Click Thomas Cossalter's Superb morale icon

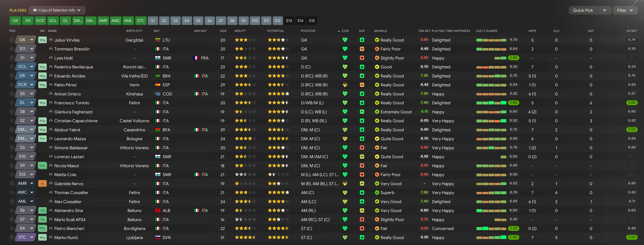pyautogui.click(x=377, y=193)
